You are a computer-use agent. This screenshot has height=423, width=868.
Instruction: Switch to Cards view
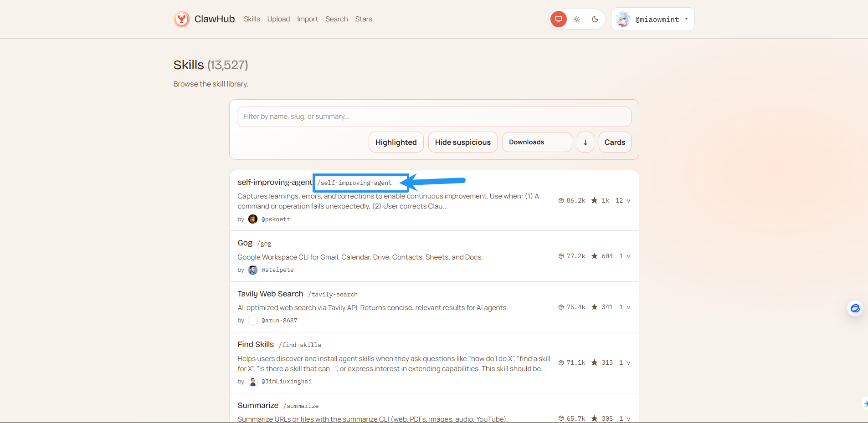(615, 142)
